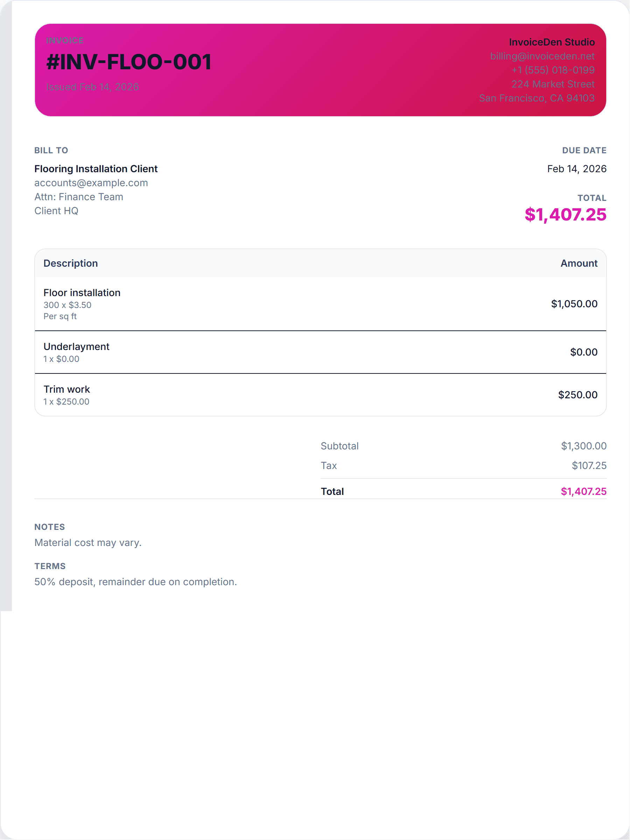
Task: Click the InvoiceDen Studio company name
Action: [x=551, y=42]
